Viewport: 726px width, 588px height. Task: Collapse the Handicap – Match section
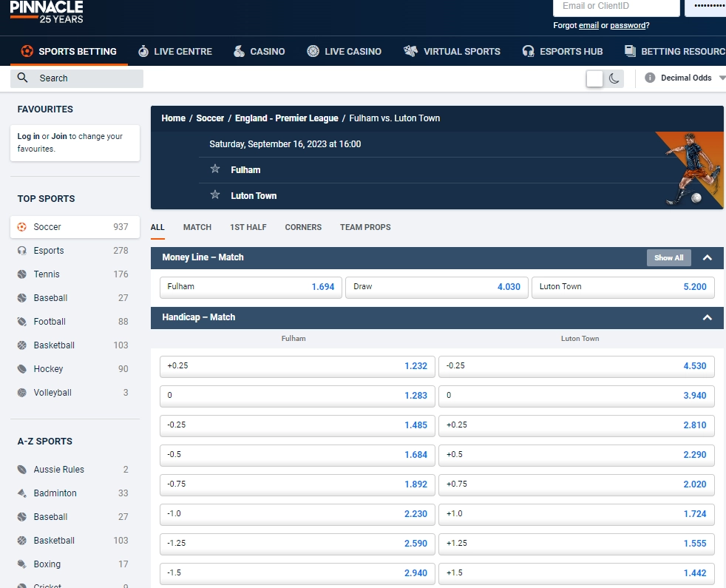[708, 317]
